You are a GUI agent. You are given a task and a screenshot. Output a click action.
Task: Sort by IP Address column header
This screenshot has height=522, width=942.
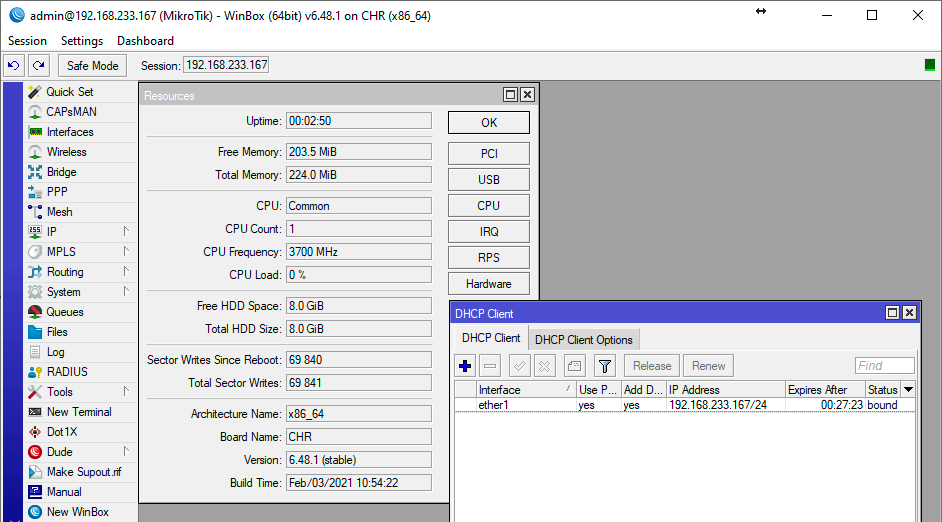[726, 390]
